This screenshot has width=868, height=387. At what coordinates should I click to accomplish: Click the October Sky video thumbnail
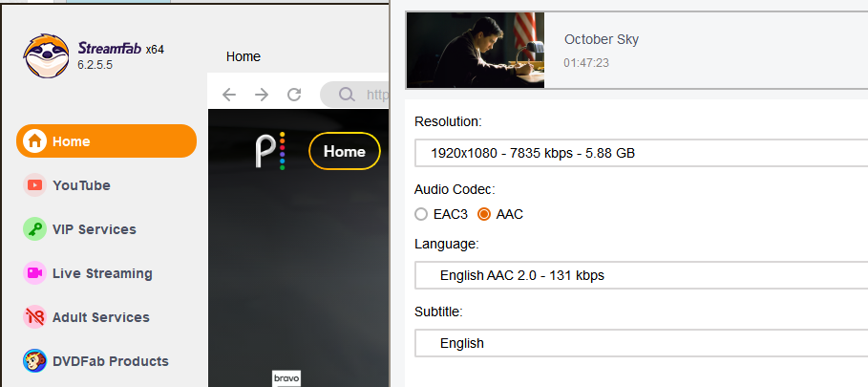tap(476, 51)
